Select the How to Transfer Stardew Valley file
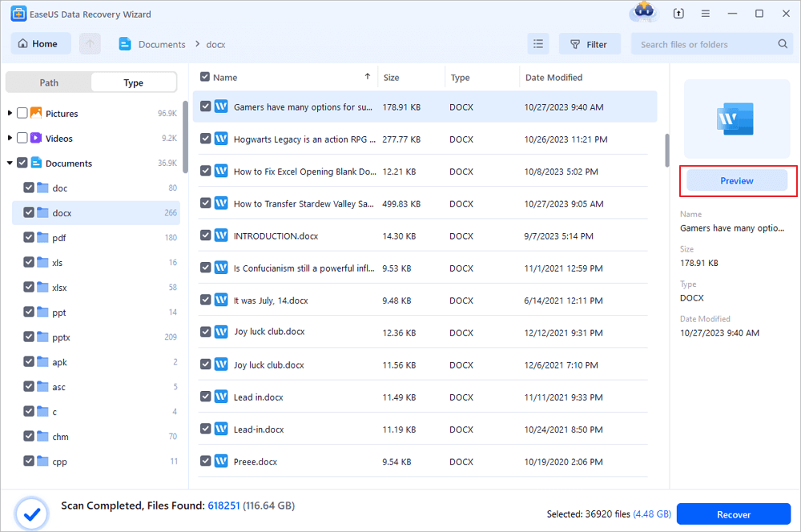801x532 pixels. coord(423,203)
